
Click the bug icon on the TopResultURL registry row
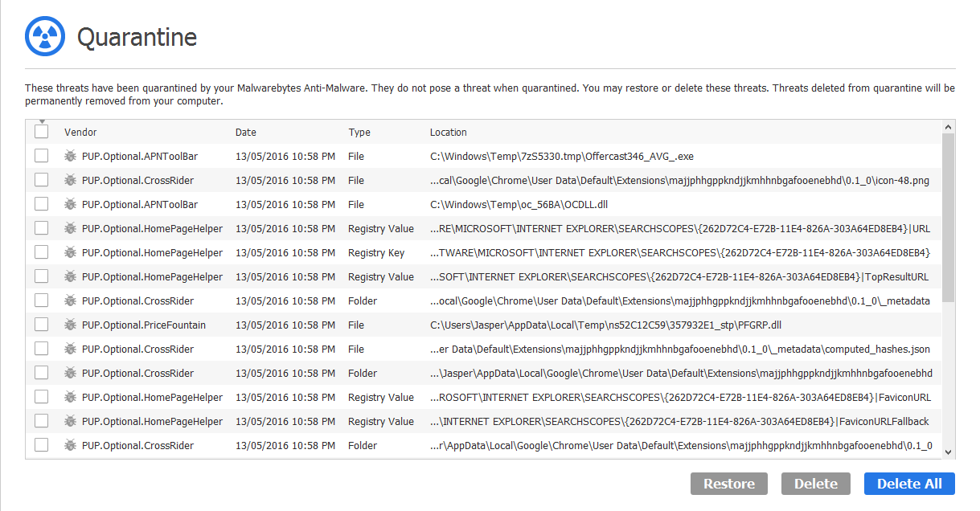click(x=71, y=276)
